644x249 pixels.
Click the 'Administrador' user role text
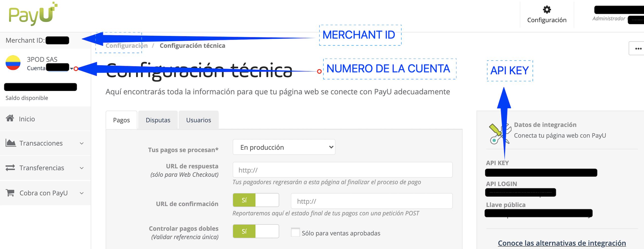pyautogui.click(x=609, y=18)
